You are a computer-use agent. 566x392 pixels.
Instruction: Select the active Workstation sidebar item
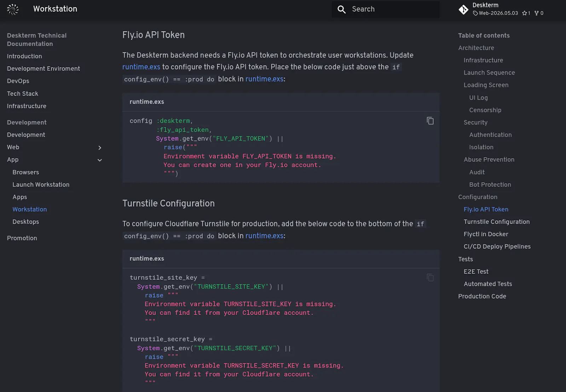(x=30, y=209)
